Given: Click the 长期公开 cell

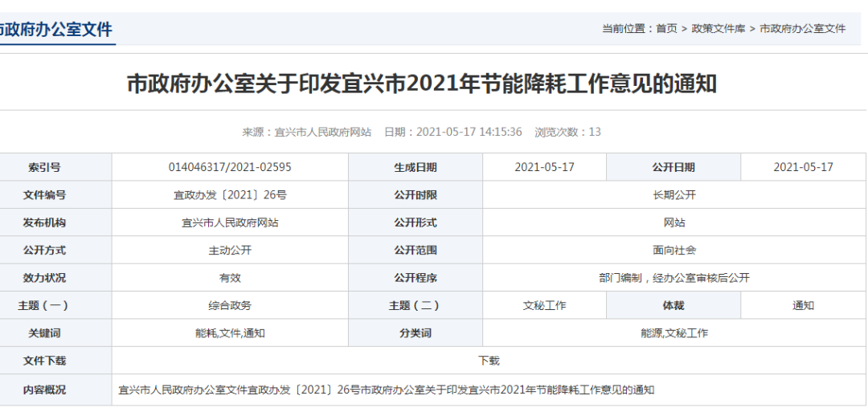Looking at the screenshot, I should (x=674, y=195).
